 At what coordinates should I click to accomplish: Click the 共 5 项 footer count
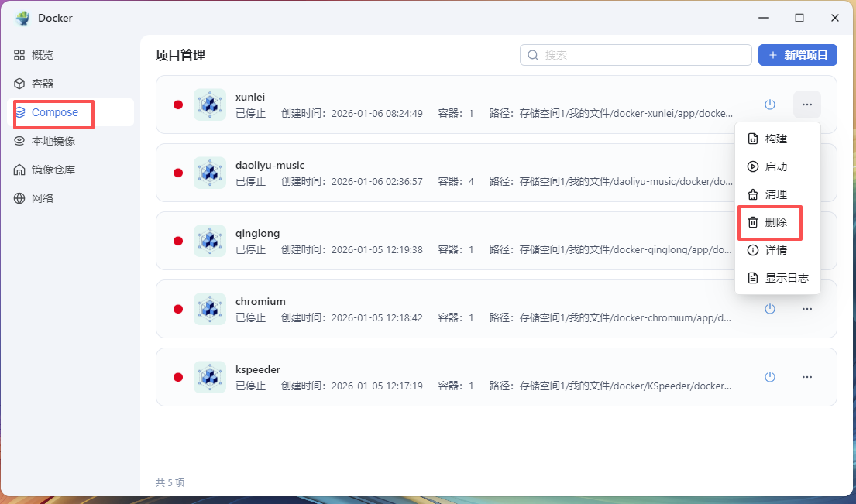(x=170, y=483)
